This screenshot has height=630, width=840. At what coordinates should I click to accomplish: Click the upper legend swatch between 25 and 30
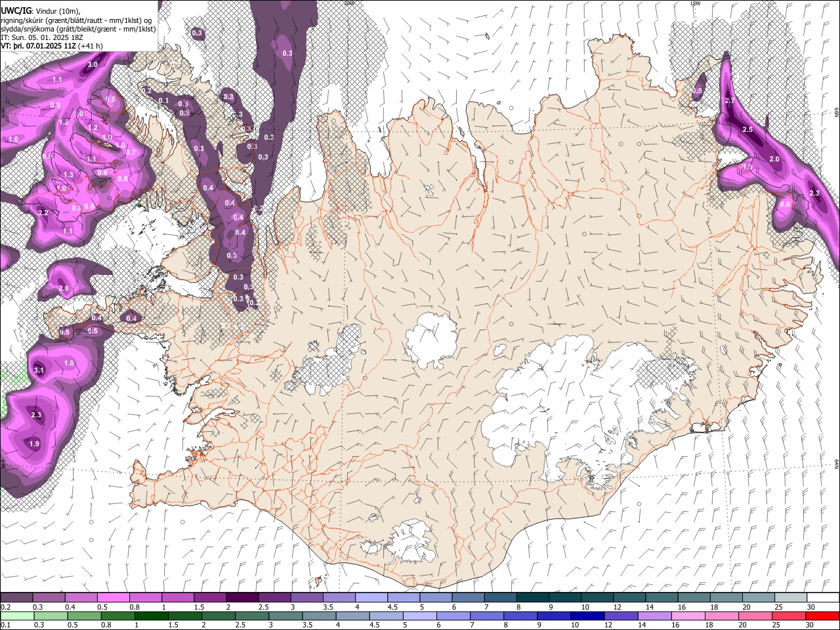791,598
